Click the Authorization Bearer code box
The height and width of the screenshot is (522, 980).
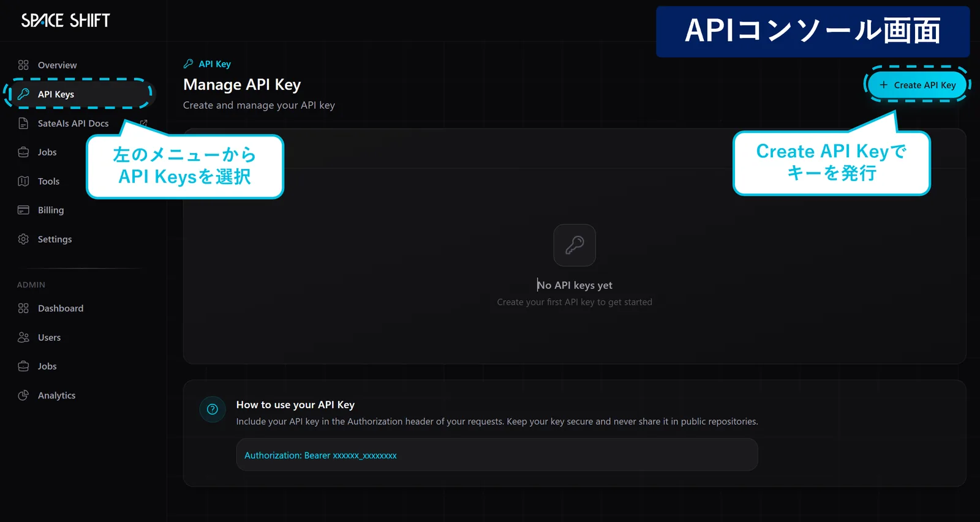coord(497,455)
